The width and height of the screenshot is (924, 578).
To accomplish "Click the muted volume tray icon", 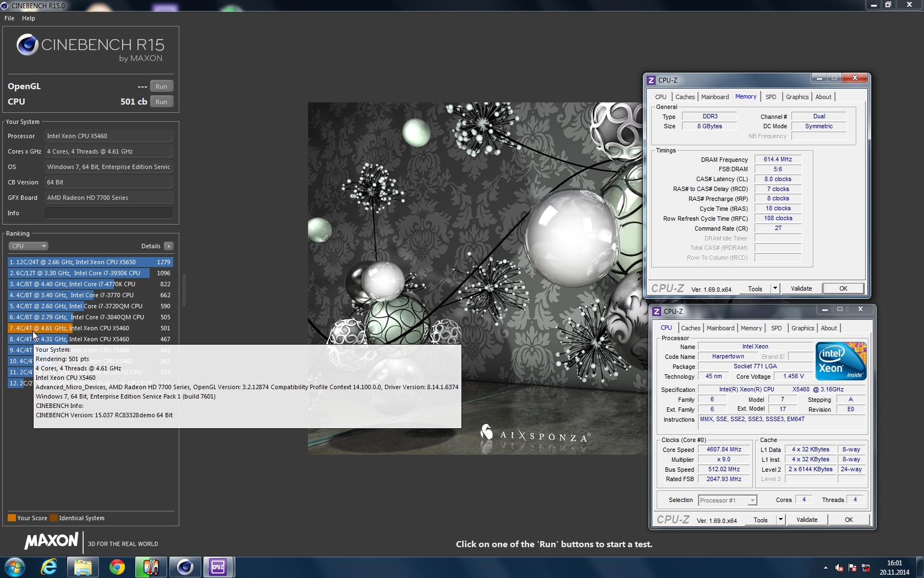I will coord(839,568).
